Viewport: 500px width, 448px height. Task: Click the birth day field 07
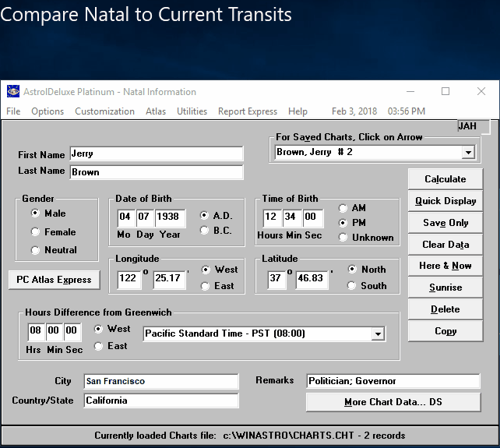(x=145, y=218)
